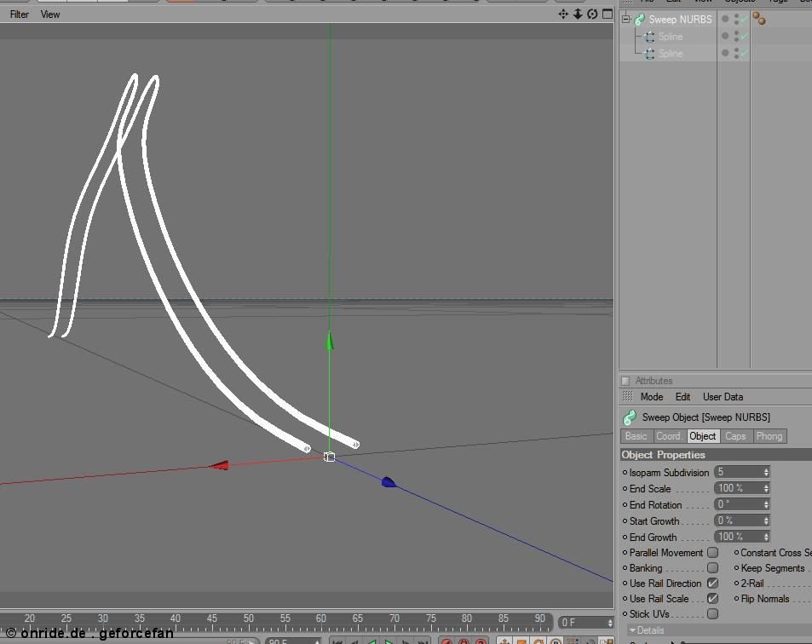The width and height of the screenshot is (812, 644).
Task: Click the second Spline child icon
Action: 649,54
